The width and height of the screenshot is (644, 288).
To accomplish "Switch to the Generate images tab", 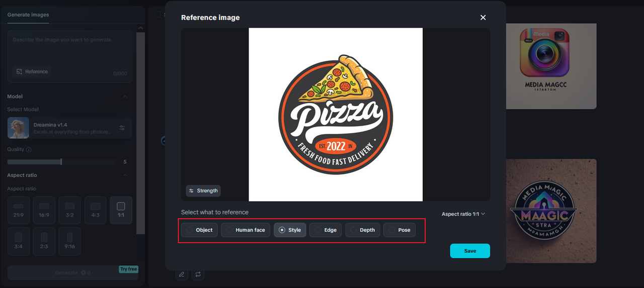I will (x=28, y=15).
